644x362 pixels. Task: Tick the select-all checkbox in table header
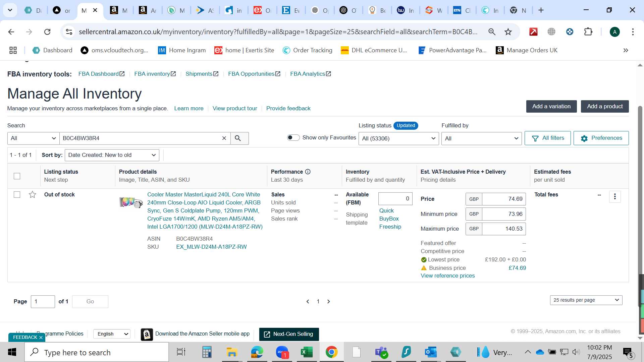point(17,176)
